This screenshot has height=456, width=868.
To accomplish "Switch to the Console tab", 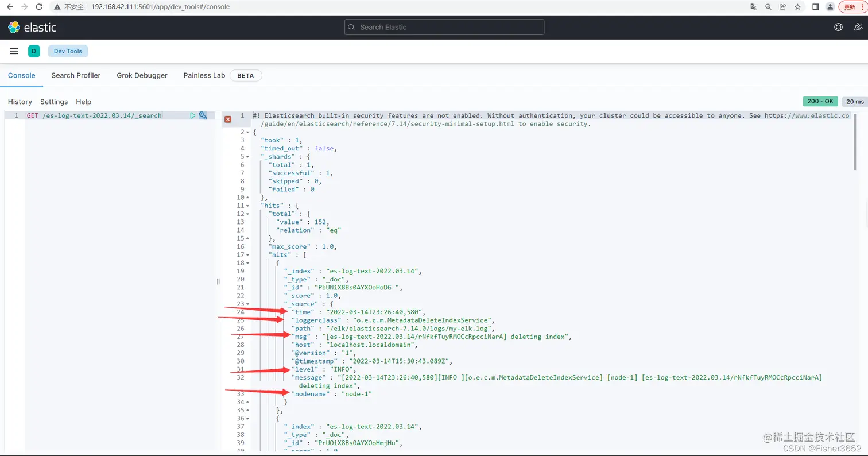I will click(21, 75).
